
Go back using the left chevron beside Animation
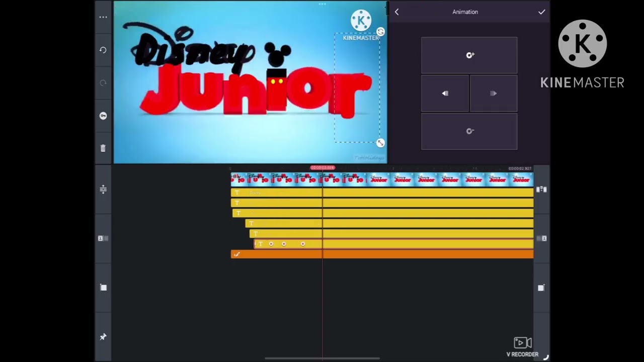396,12
